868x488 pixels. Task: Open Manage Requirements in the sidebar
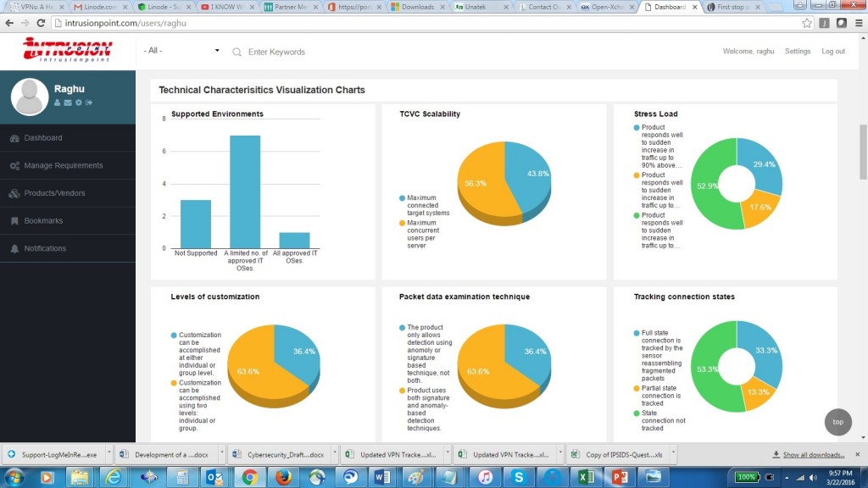(63, 166)
